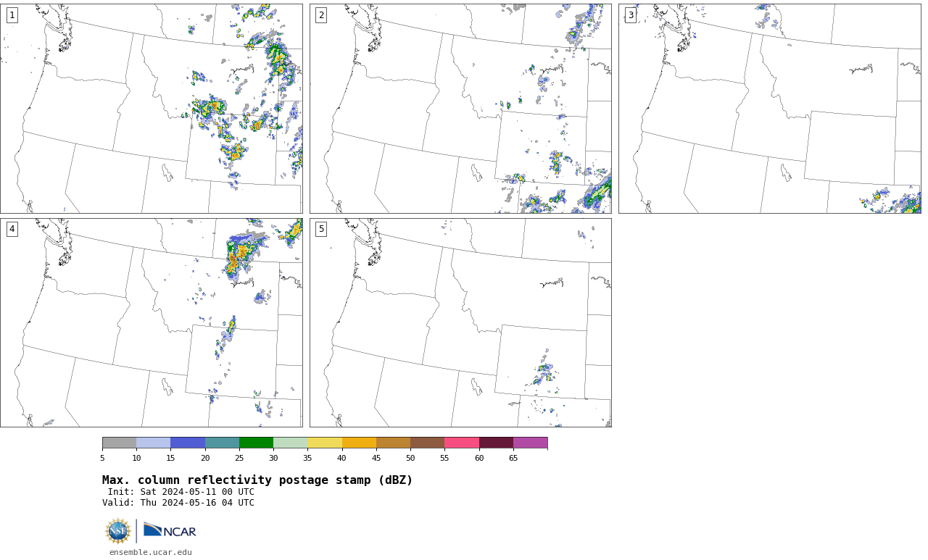This screenshot has height=560, width=928.
Task: Click the maroon 60-65 dBZ swatch
Action: point(496,443)
